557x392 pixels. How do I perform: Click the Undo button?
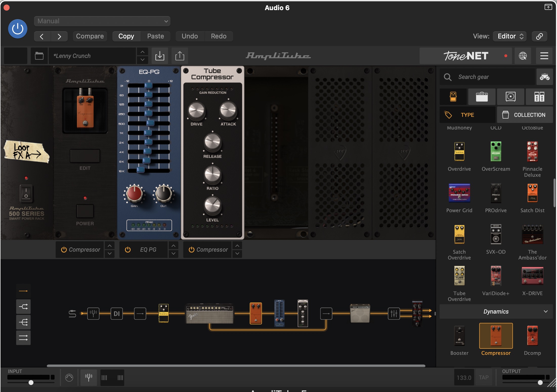tap(190, 36)
